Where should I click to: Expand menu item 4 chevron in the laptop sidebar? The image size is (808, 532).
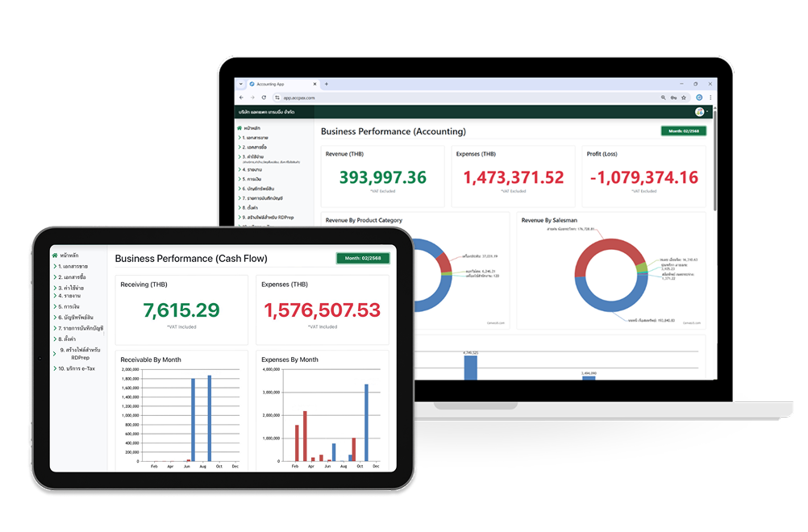(x=239, y=169)
